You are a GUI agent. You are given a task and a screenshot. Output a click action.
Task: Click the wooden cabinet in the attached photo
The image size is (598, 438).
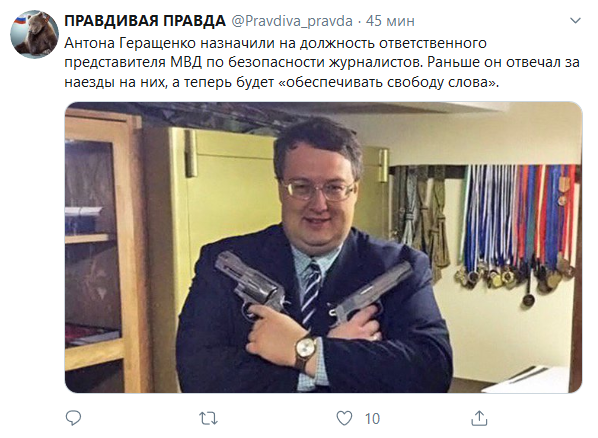click(103, 250)
